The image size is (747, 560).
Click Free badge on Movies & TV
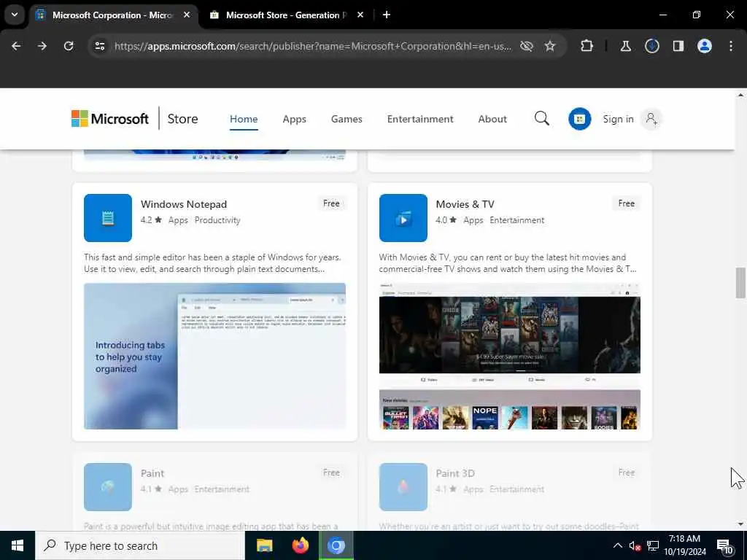tap(626, 203)
